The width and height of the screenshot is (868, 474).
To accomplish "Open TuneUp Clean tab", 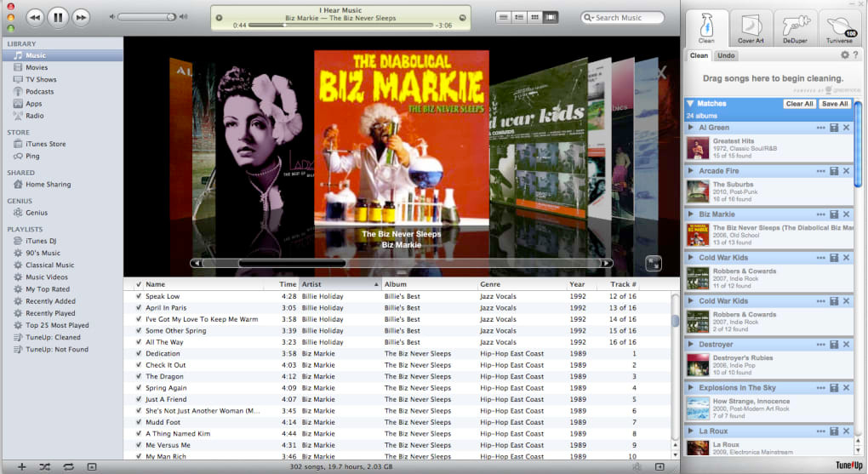I will [x=706, y=28].
